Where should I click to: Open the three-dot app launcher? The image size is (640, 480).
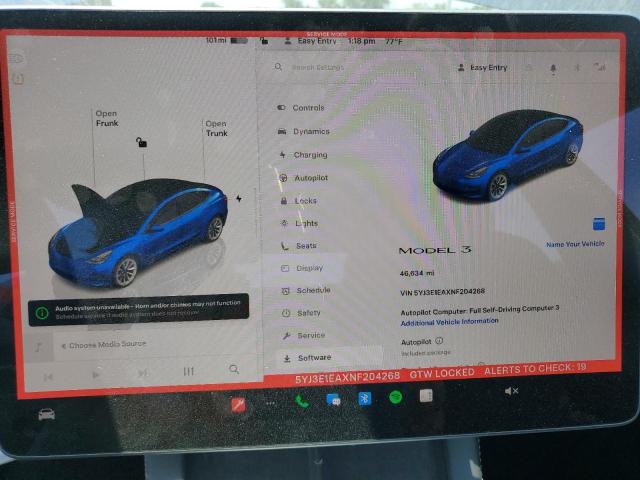pos(270,403)
